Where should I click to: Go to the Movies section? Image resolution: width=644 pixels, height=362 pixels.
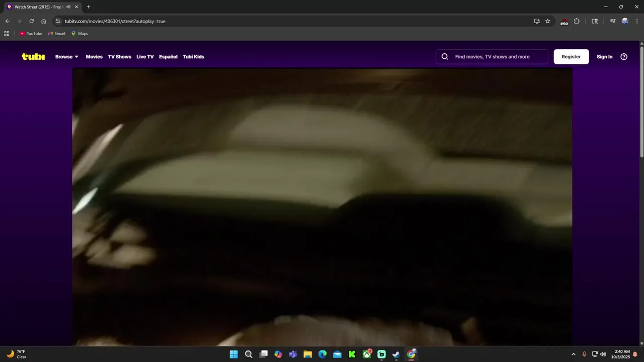(94, 57)
